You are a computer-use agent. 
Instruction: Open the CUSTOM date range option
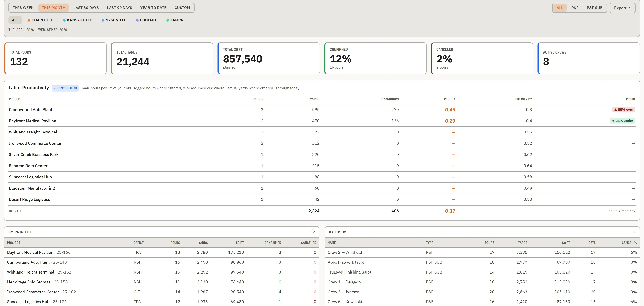point(182,8)
